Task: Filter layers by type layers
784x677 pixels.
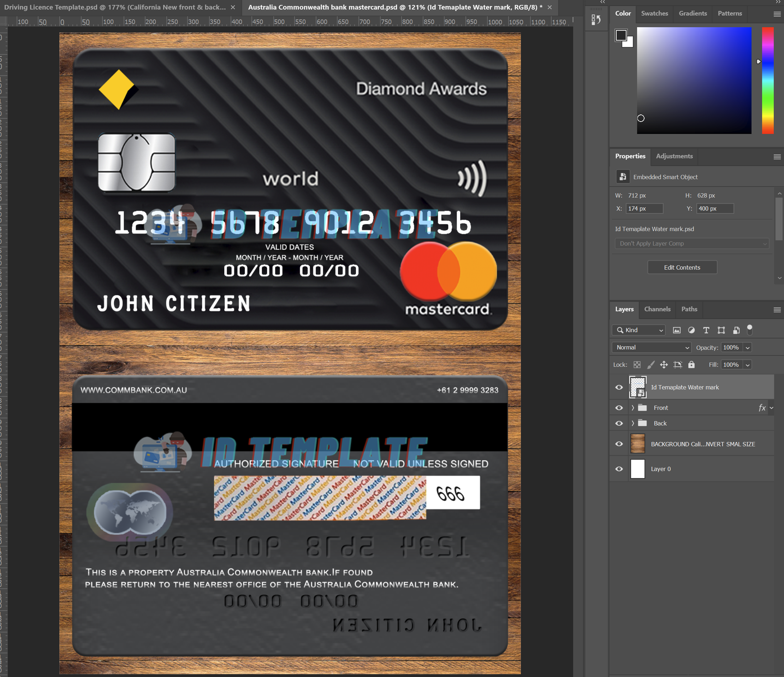Action: [706, 330]
